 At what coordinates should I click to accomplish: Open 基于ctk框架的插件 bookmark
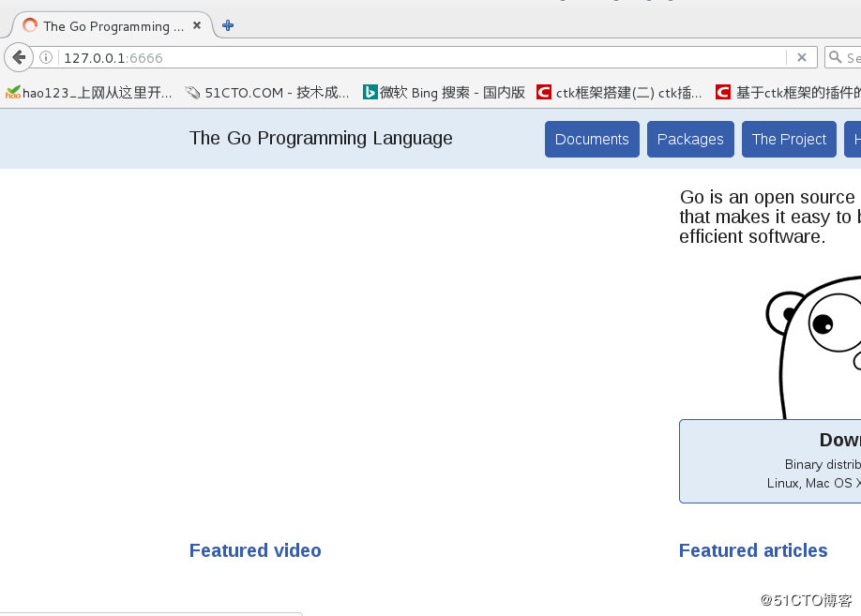pos(788,92)
